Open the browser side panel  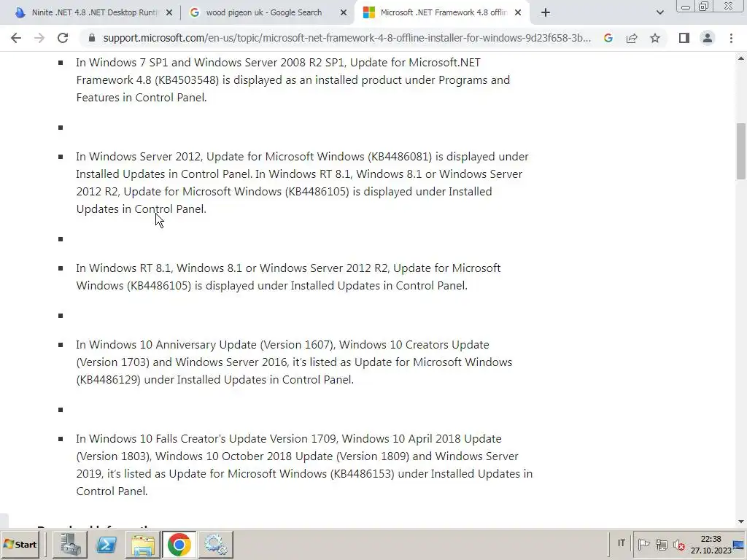coord(684,38)
